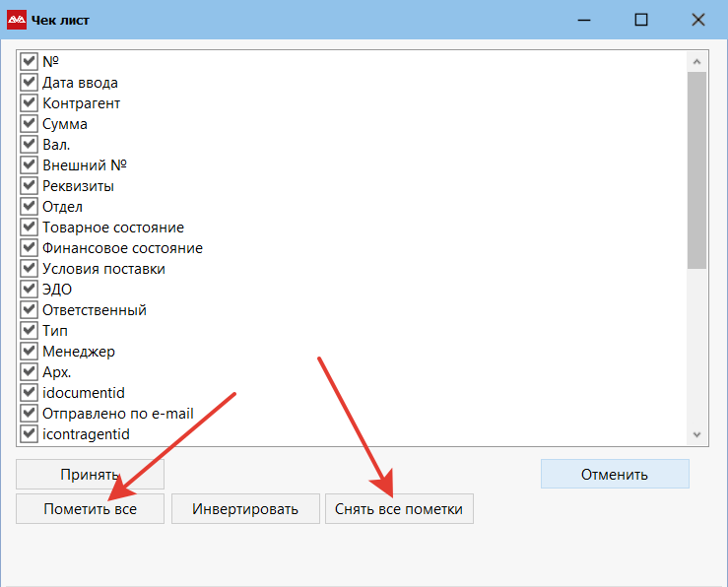Toggle the Дата ввода checkbox
The height and width of the screenshot is (587, 728).
pyautogui.click(x=29, y=83)
